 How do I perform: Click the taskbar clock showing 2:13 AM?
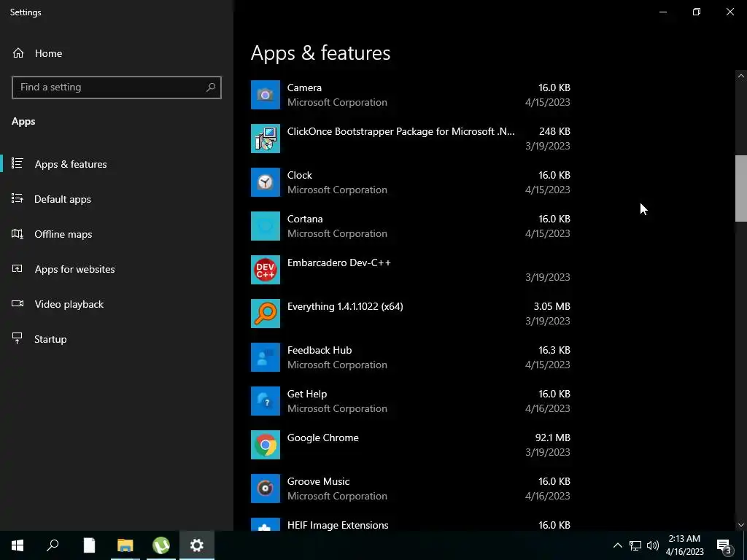coord(684,545)
